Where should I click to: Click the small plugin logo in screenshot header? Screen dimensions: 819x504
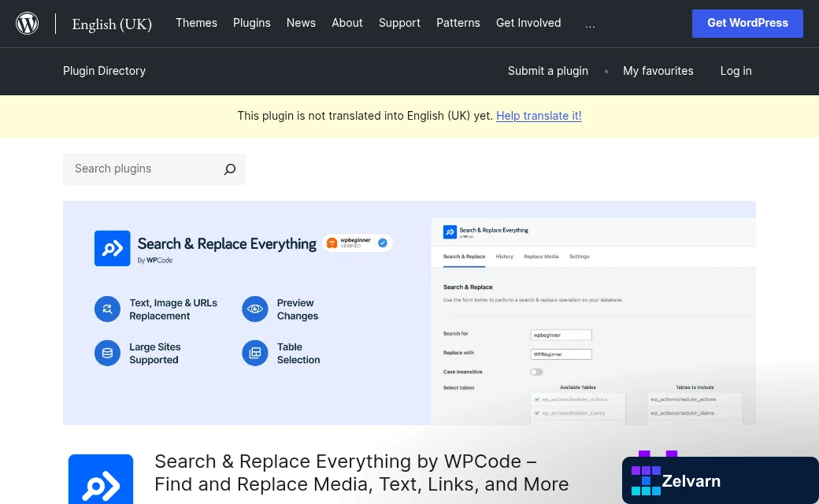click(x=450, y=232)
